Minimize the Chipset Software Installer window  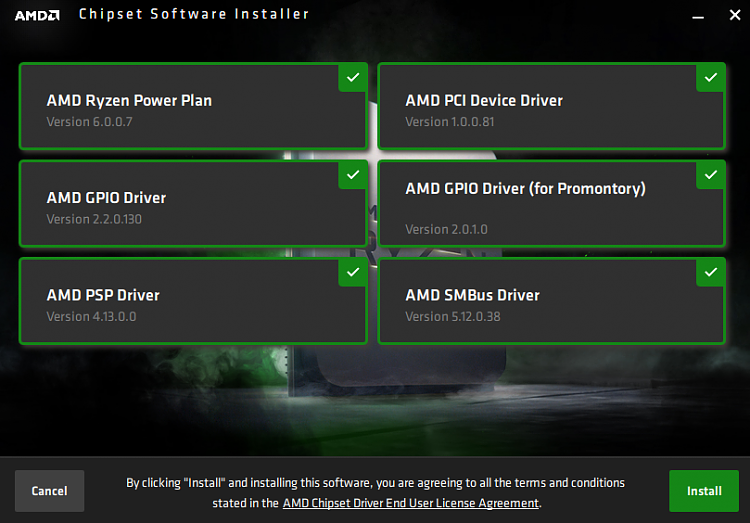click(698, 16)
